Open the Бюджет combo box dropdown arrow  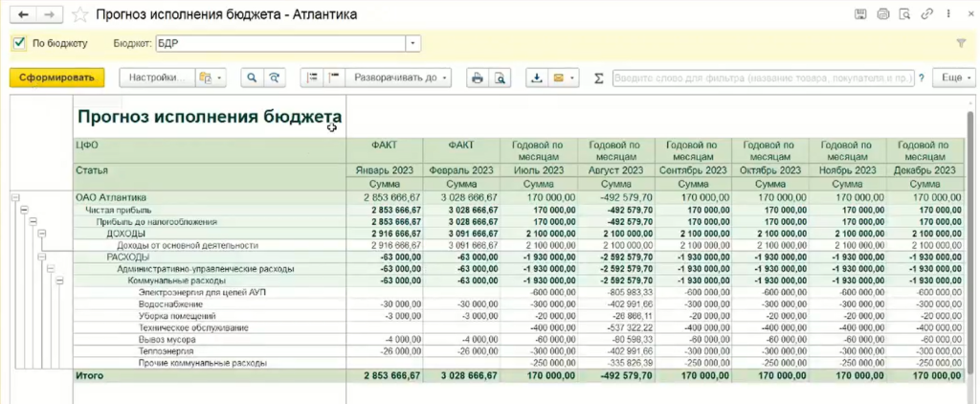(412, 43)
